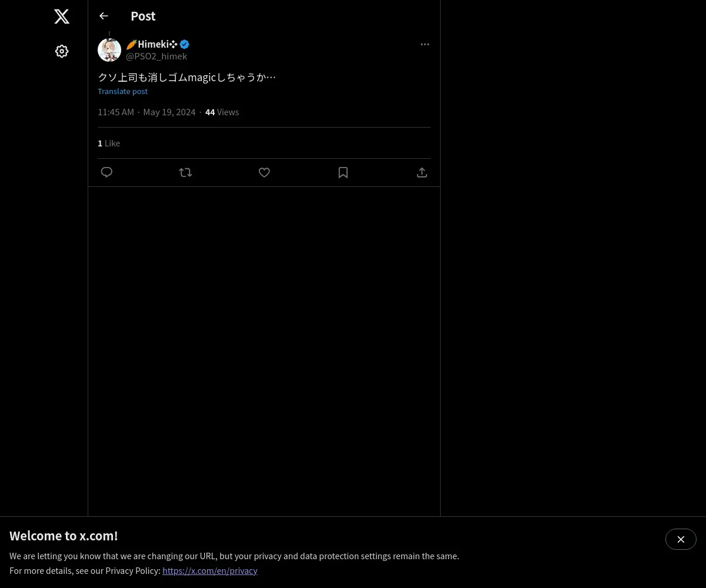Go back using the arrow next to Post
706x588 pixels.
click(x=104, y=16)
